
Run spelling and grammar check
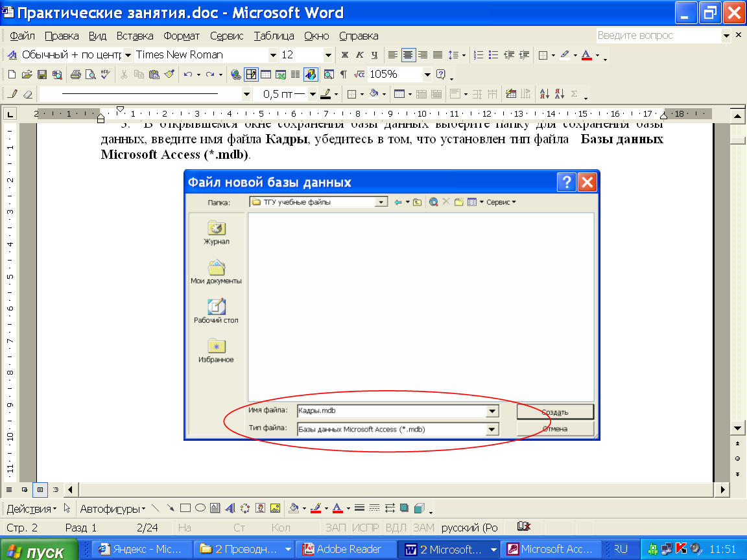click(x=105, y=75)
